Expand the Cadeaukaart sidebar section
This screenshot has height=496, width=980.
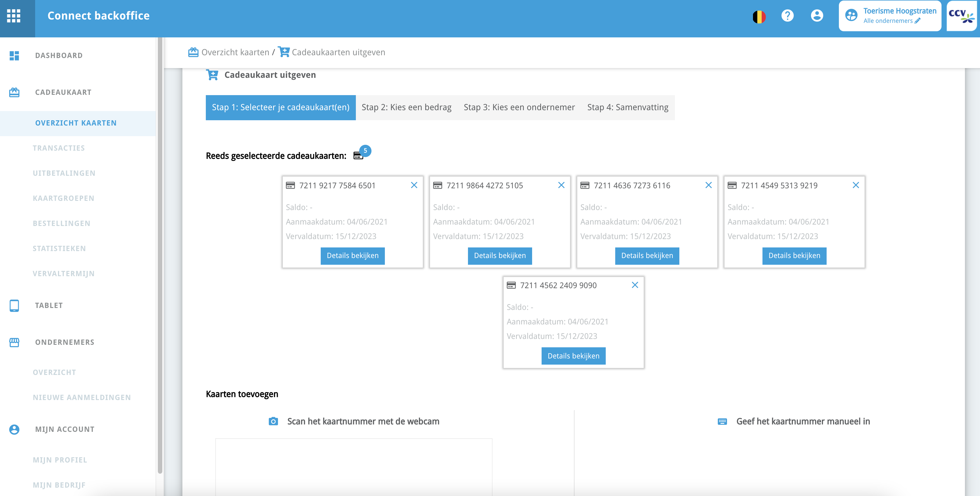(63, 93)
